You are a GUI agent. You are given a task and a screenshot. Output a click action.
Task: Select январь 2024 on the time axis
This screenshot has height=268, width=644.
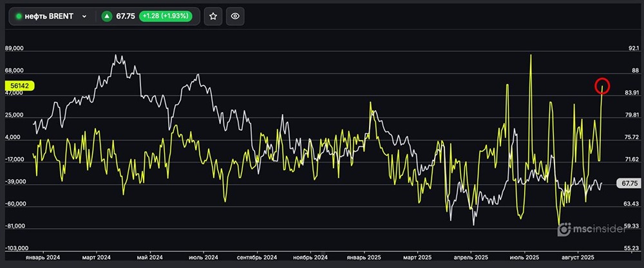click(42, 256)
